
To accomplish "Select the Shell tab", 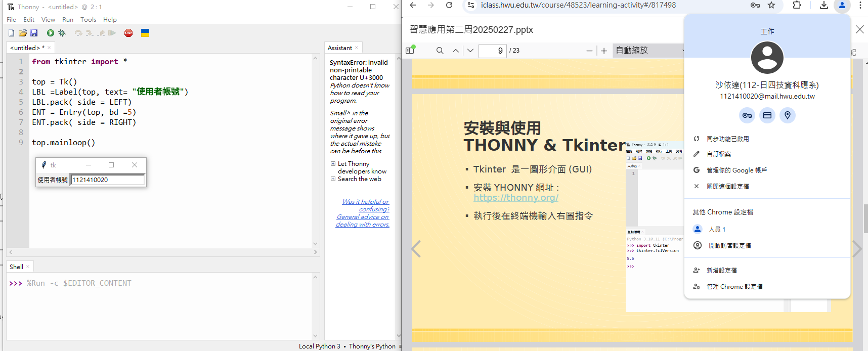I will pyautogui.click(x=16, y=267).
